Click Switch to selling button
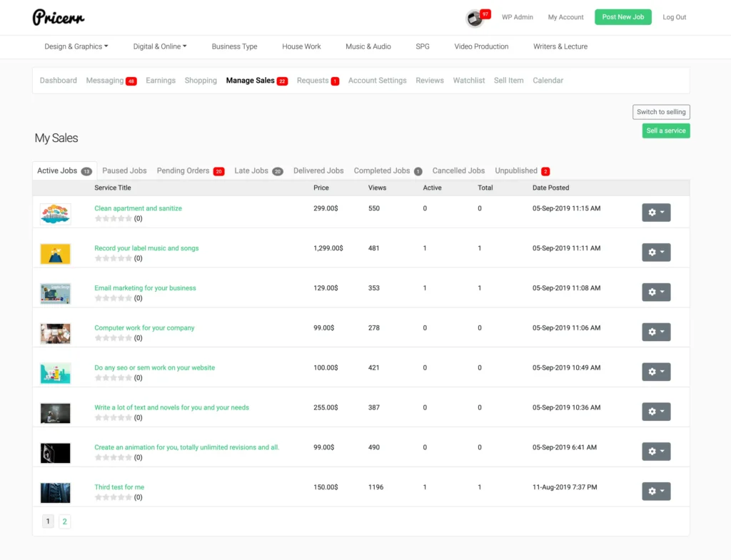The height and width of the screenshot is (560, 731). (x=661, y=112)
